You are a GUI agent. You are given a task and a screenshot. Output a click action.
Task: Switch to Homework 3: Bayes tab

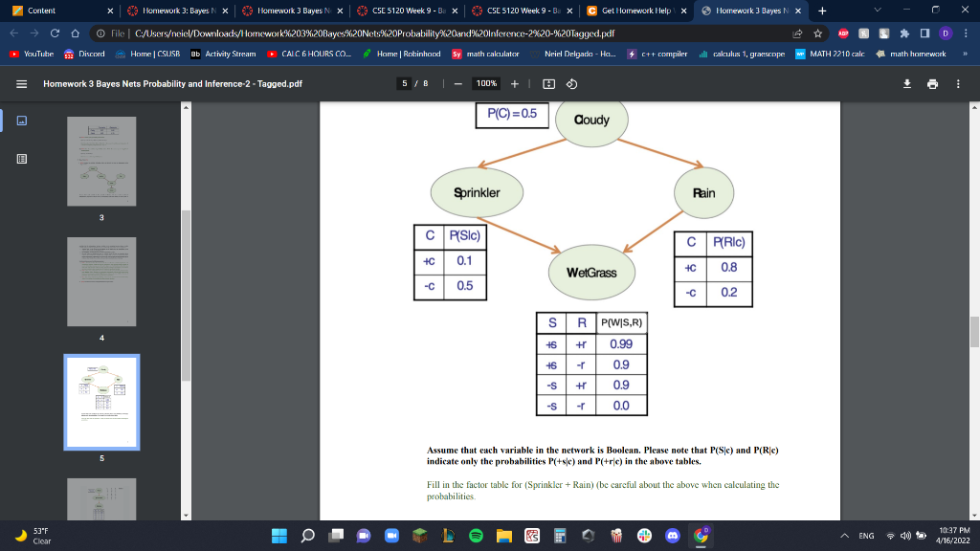176,11
